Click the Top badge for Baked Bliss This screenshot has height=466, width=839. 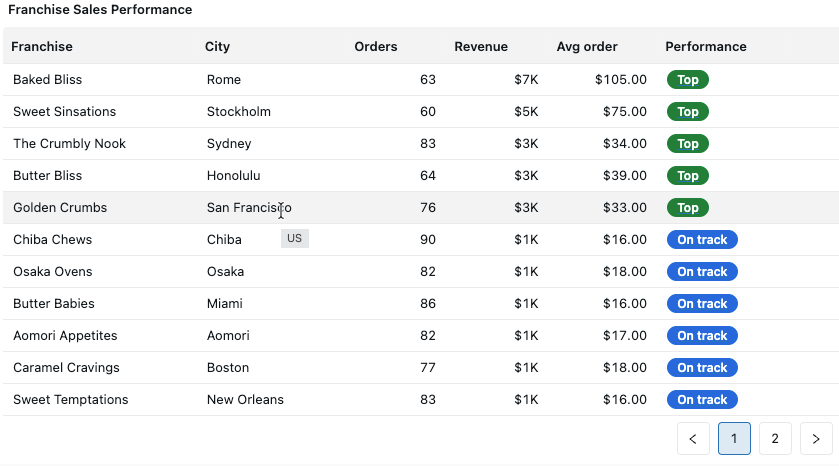click(x=687, y=80)
